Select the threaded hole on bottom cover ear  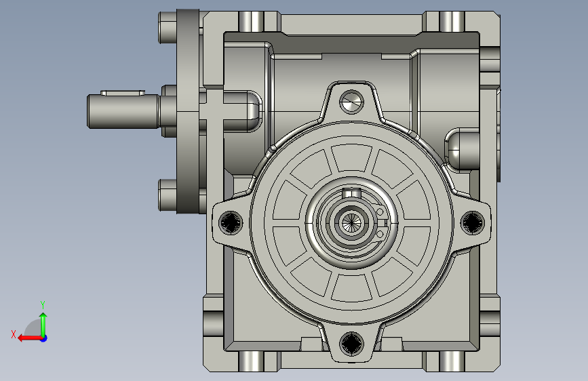[x=351, y=344]
